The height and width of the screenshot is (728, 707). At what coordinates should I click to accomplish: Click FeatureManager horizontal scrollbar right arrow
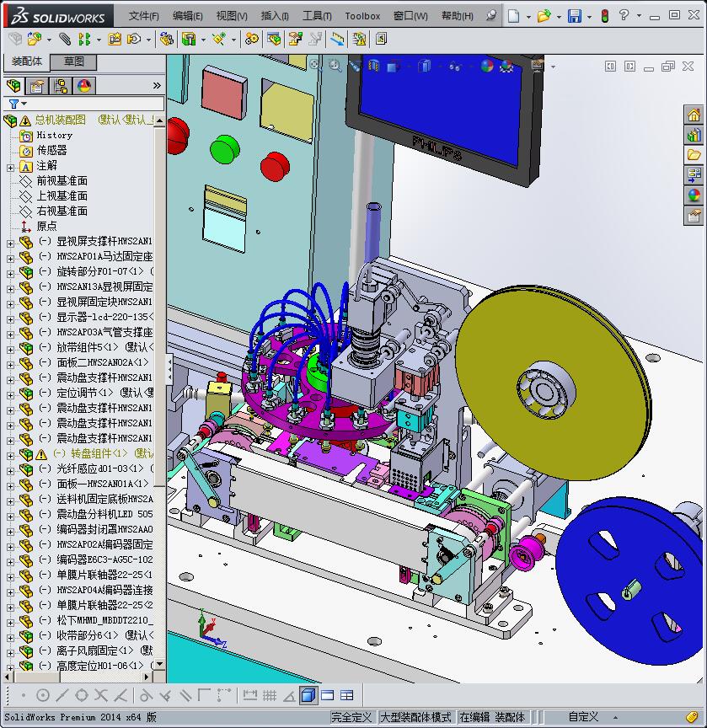147,677
